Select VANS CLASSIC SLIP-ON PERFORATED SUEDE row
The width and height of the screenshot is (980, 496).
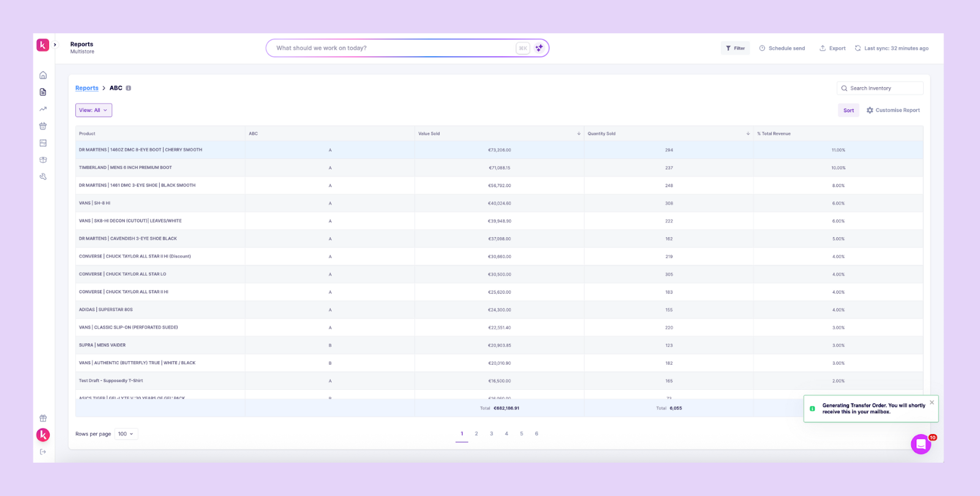(499, 327)
